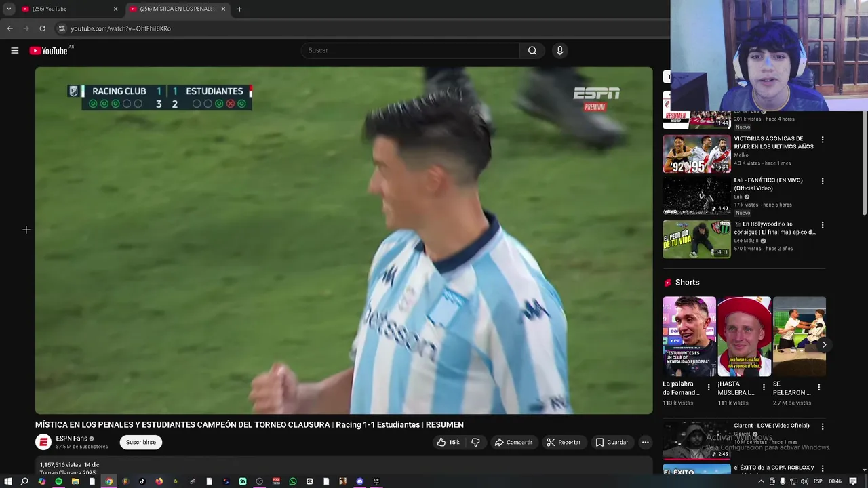Open Victorias Agonicas de River title link

point(774,142)
